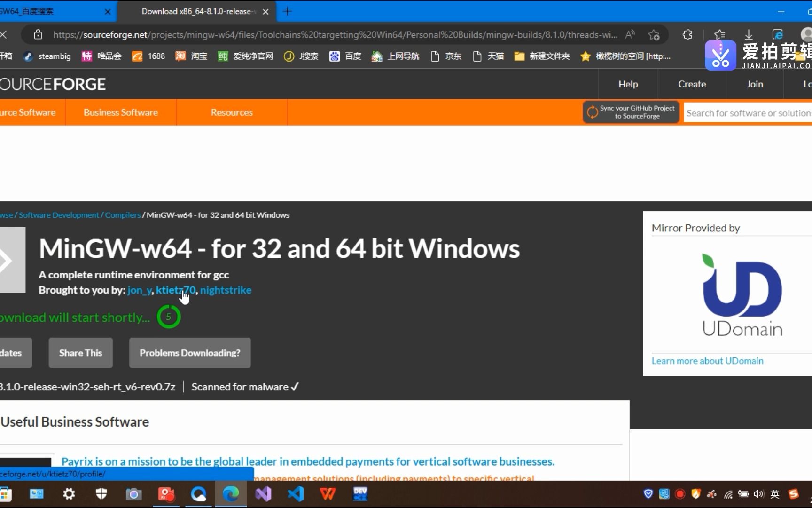The width and height of the screenshot is (812, 508).
Task: Open the 上网导航 bookmark
Action: tap(396, 56)
